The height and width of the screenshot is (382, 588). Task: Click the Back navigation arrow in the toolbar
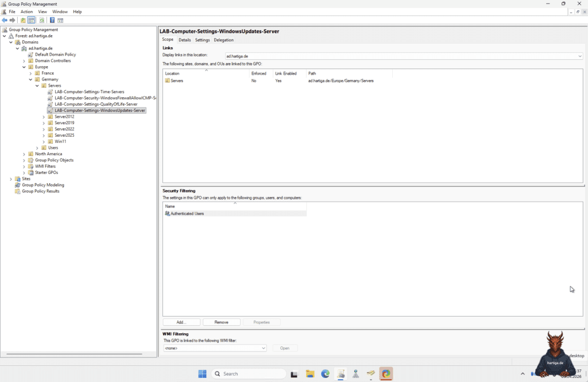(5, 20)
